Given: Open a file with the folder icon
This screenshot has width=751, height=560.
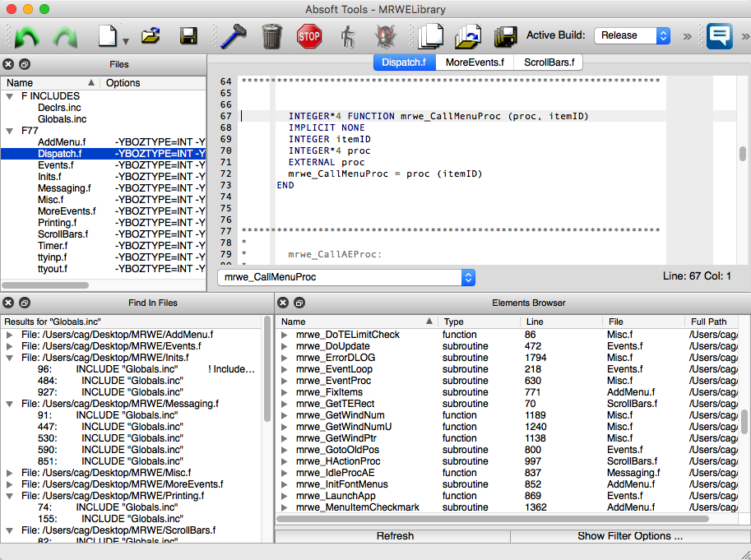Looking at the screenshot, I should [150, 35].
